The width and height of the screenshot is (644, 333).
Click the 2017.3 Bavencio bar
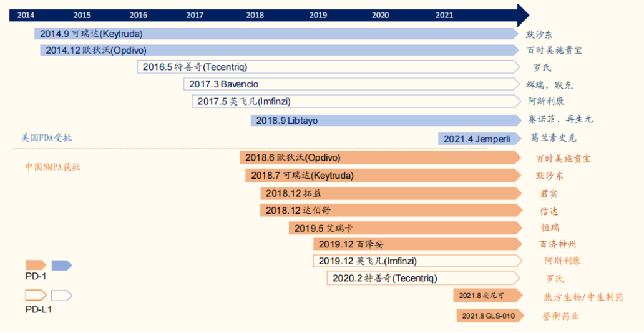352,84
